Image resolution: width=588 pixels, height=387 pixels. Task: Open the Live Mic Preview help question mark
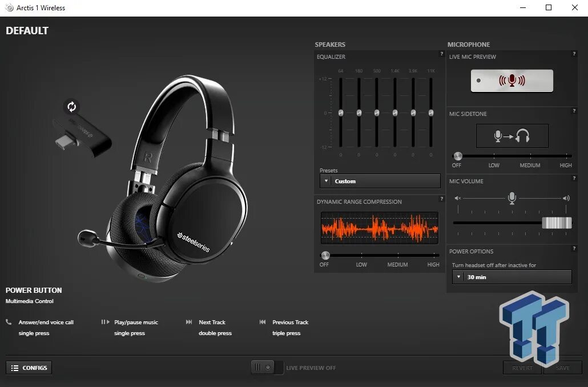tap(574, 54)
